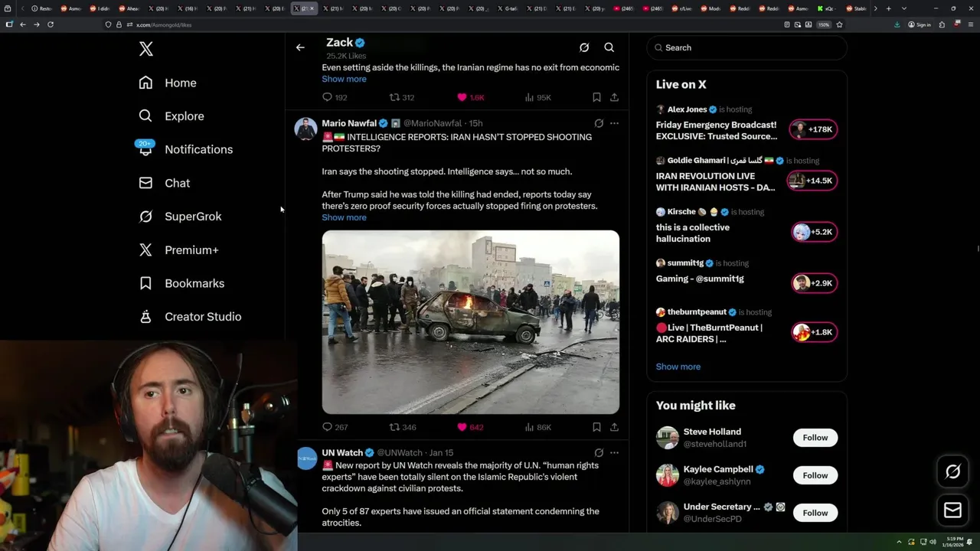This screenshot has height=551, width=980.
Task: Open Bookmarks in sidebar
Action: pos(181,283)
